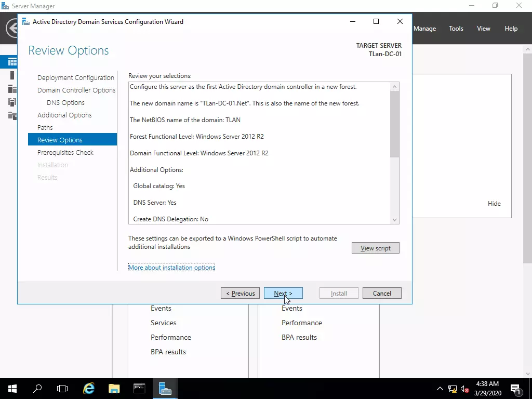The width and height of the screenshot is (532, 399).
Task: Click the wizard title bar icon
Action: (x=26, y=22)
